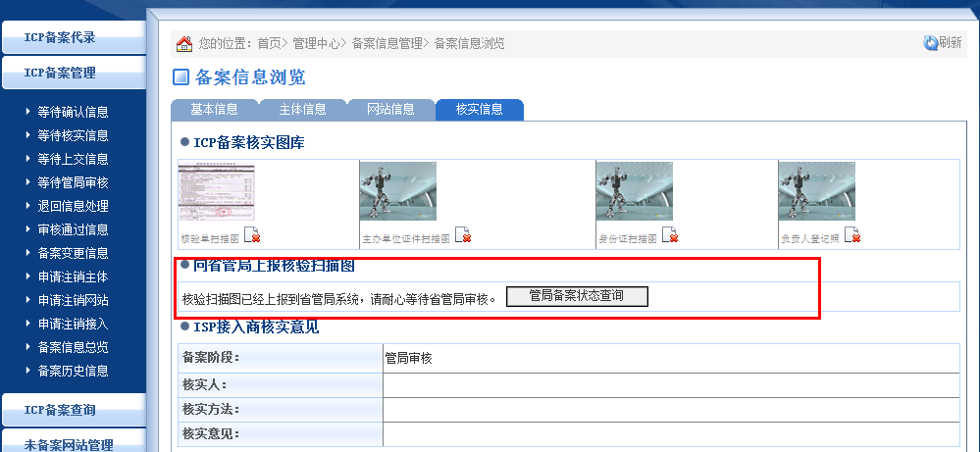Click the 备案信息浏览 page title

click(250, 77)
